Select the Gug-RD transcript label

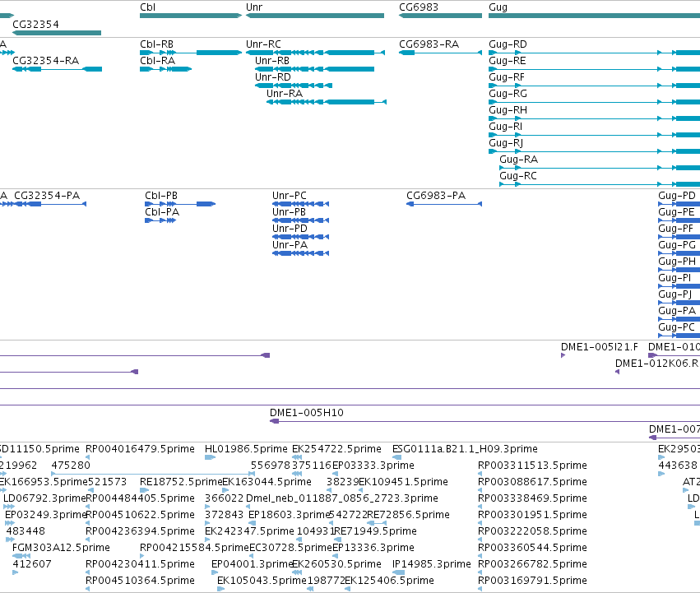pos(508,44)
